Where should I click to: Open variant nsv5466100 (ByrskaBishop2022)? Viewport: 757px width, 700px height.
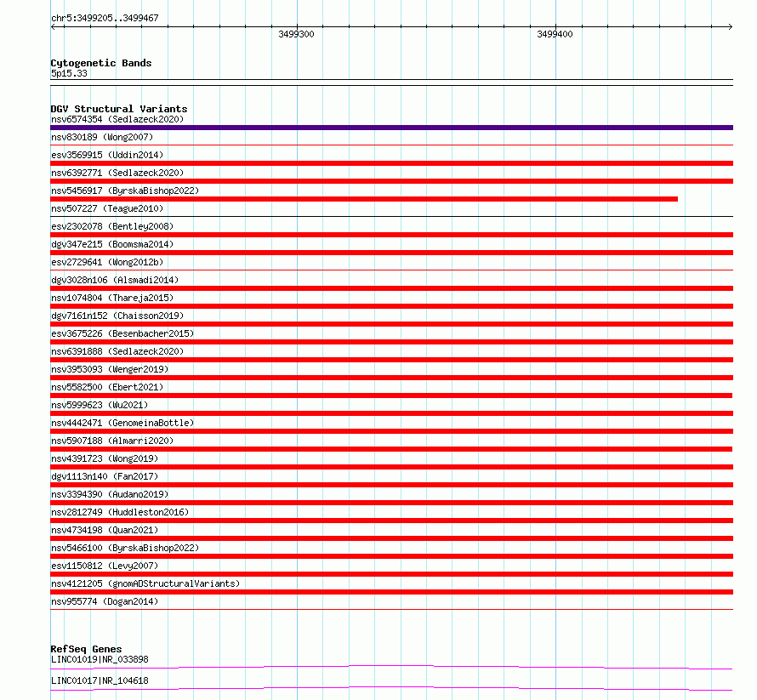point(125,548)
